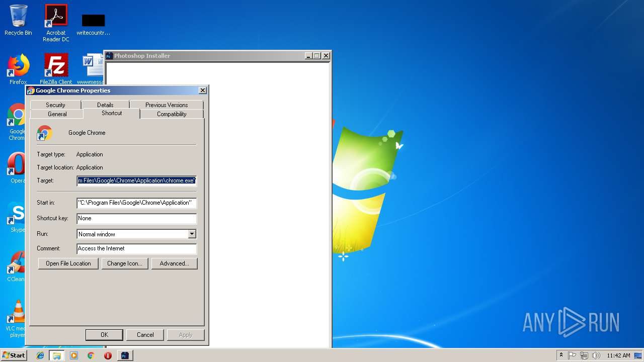This screenshot has height=362, width=644.
Task: Click the Change Icon button
Action: 125,263
